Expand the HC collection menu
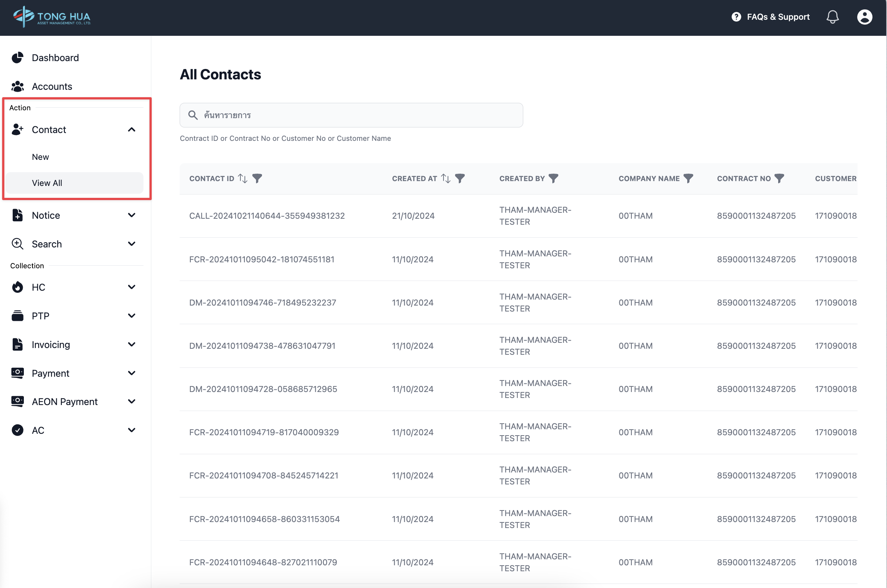This screenshot has height=588, width=887. (131, 287)
